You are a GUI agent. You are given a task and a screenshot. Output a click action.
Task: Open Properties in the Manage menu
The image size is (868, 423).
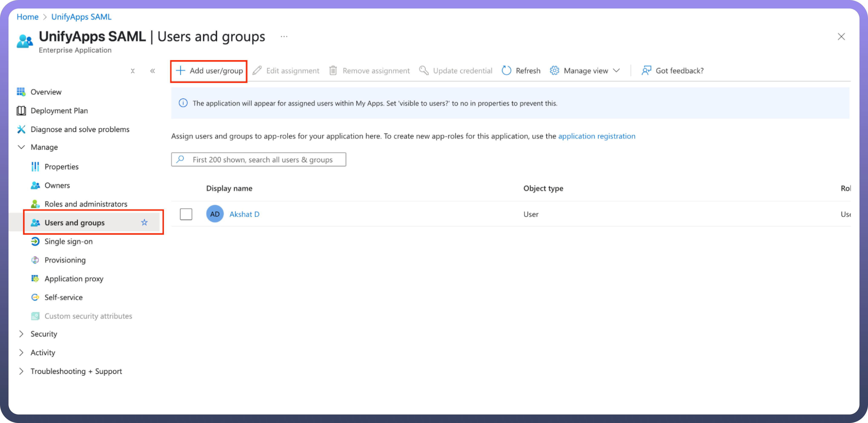61,167
